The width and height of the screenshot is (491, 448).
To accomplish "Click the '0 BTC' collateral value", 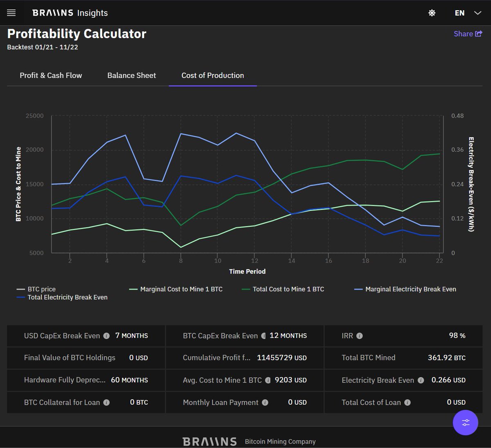I will 139,403.
